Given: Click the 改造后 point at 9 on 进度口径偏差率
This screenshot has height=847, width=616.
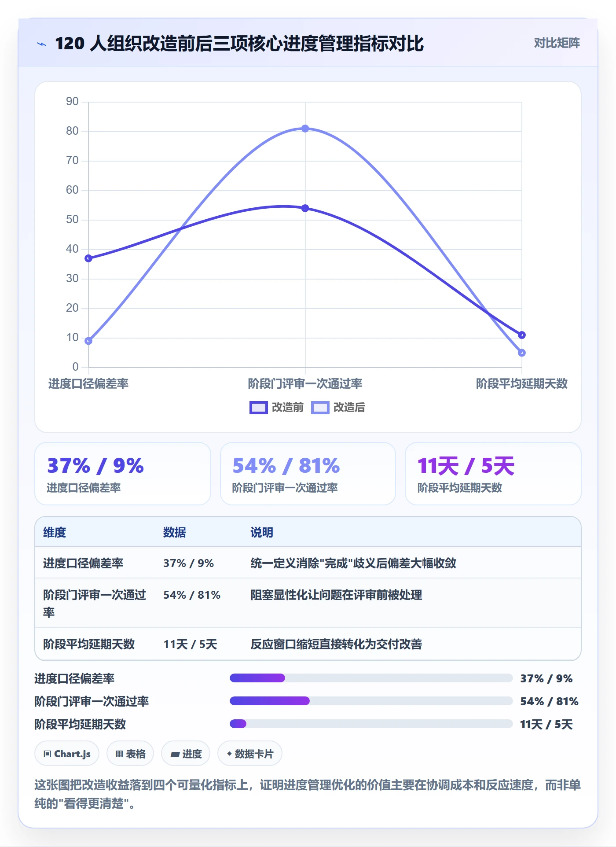Looking at the screenshot, I should (x=88, y=341).
